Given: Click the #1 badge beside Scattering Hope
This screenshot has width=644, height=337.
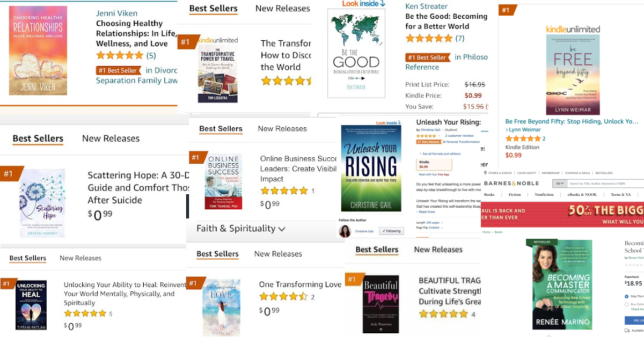Looking at the screenshot, I should [x=9, y=173].
